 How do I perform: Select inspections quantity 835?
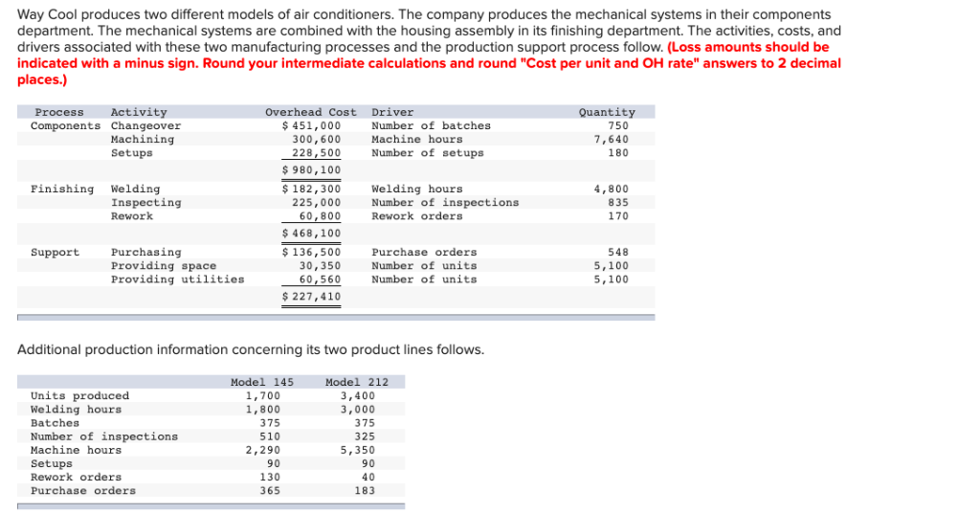(x=618, y=203)
